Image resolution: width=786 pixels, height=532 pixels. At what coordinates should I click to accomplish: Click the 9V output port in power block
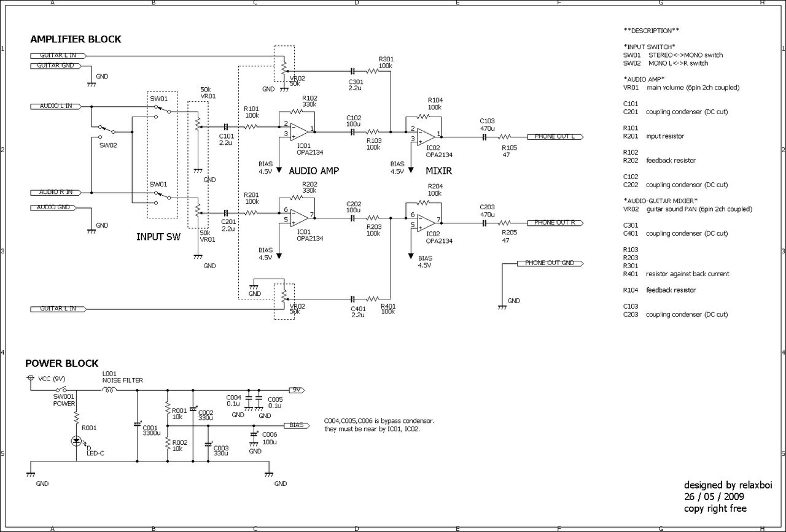click(x=297, y=390)
